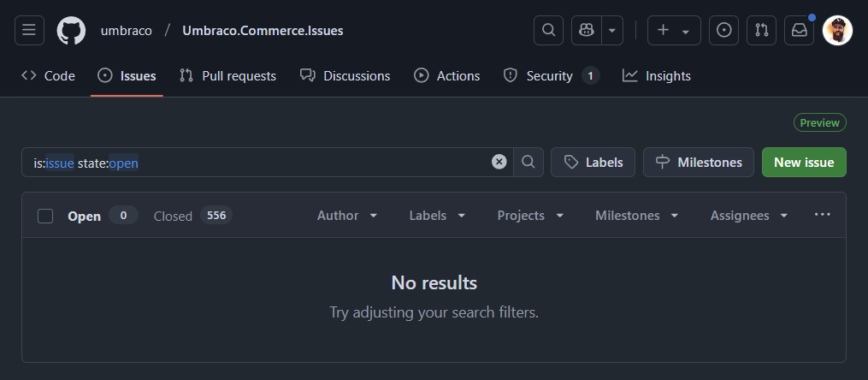Expand the Author filter dropdown
The width and height of the screenshot is (868, 380).
tap(347, 216)
